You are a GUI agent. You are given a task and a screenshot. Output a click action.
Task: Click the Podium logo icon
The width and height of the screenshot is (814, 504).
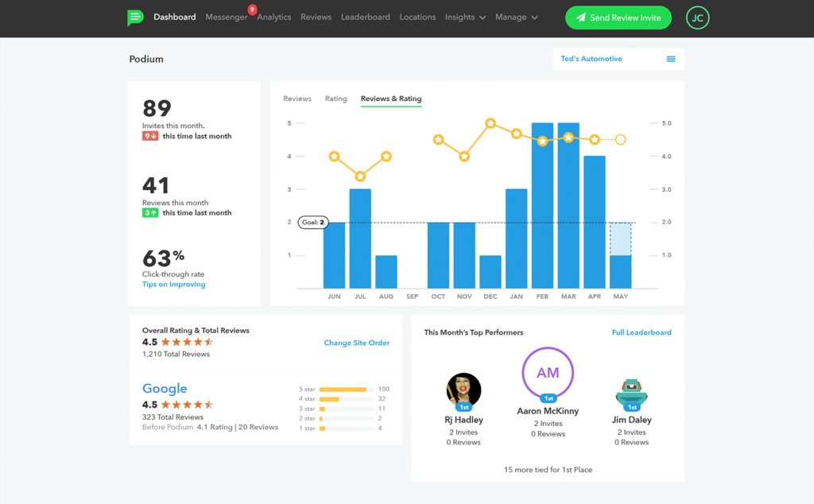(135, 17)
